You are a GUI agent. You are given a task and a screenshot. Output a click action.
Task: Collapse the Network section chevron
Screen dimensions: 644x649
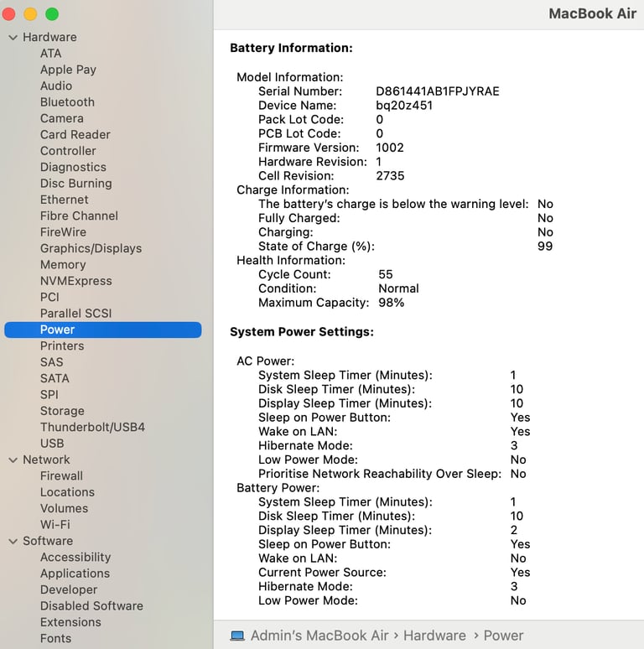point(13,459)
